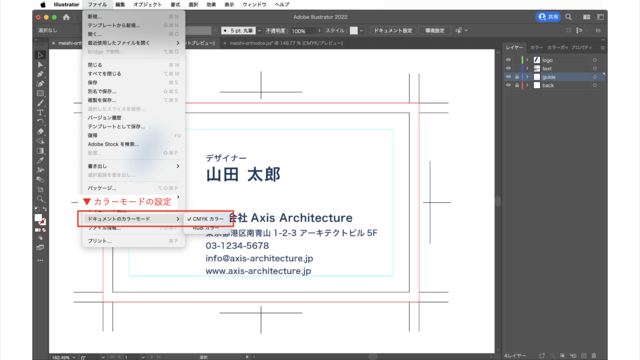Select the Eyedropper tool
Screen dimensions: 640x360
coord(40,160)
